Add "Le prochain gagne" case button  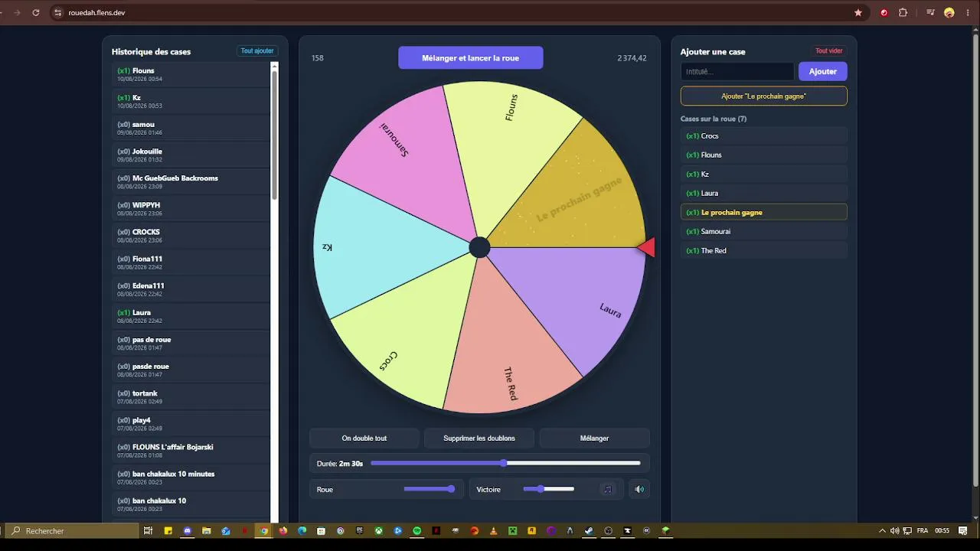pyautogui.click(x=764, y=96)
